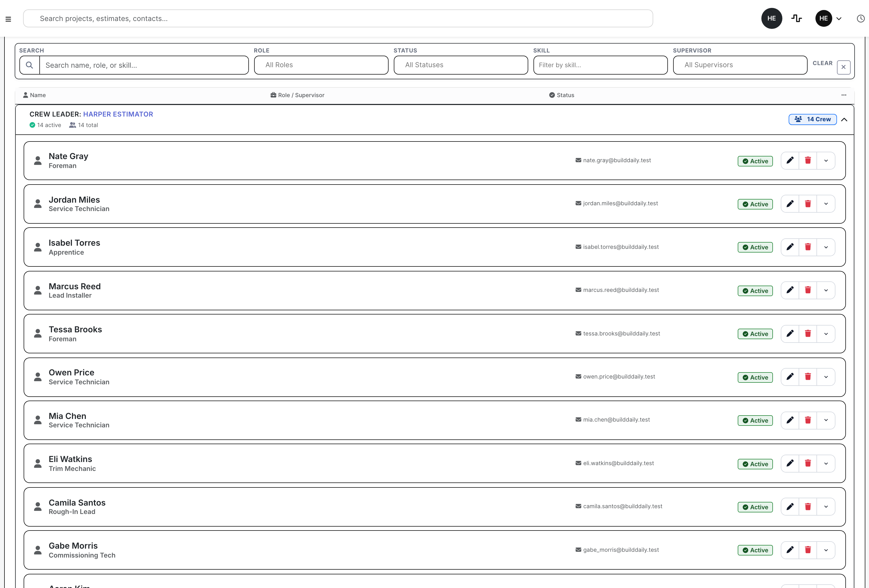This screenshot has height=588, width=869.
Task: Click Marcus Reed's Active status badge
Action: [x=755, y=291]
